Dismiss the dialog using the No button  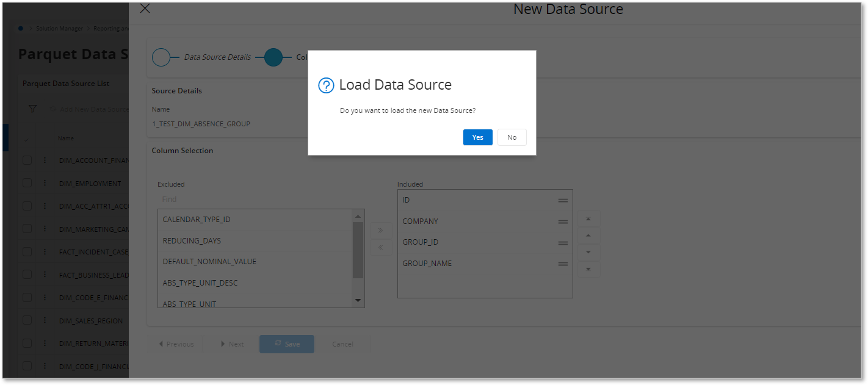click(512, 137)
